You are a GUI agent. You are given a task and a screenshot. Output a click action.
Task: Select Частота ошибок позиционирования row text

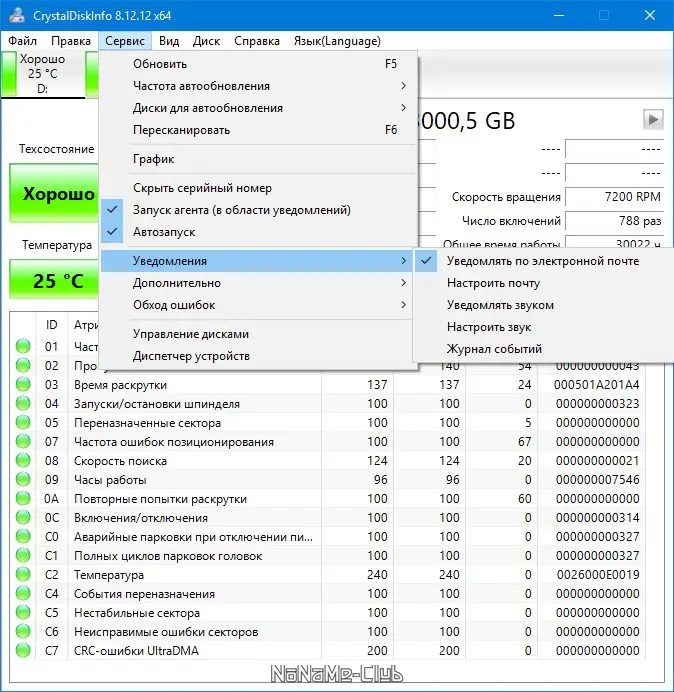pos(173,442)
